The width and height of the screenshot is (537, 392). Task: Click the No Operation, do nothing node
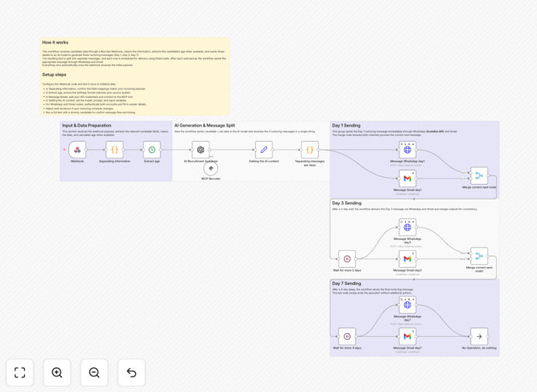pyautogui.click(x=479, y=336)
